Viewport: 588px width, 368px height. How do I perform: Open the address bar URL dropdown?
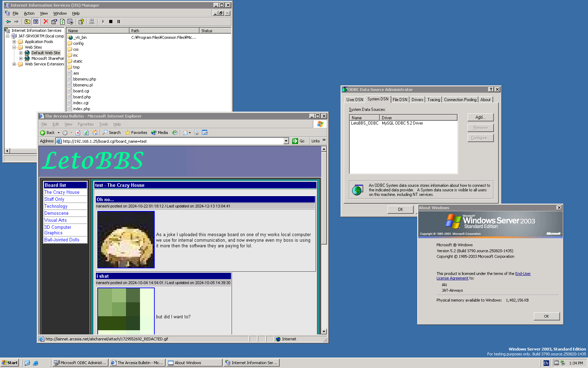[x=286, y=141]
